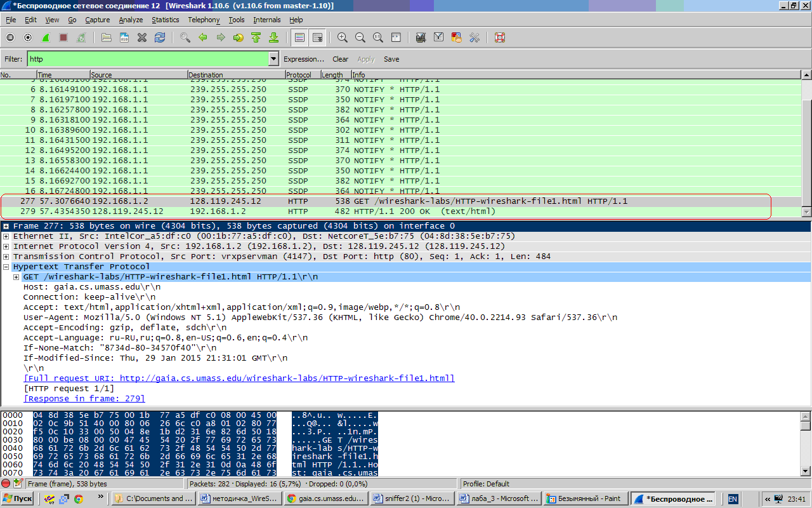Sort by the Source column header
This screenshot has width=812, height=508.
click(139, 75)
